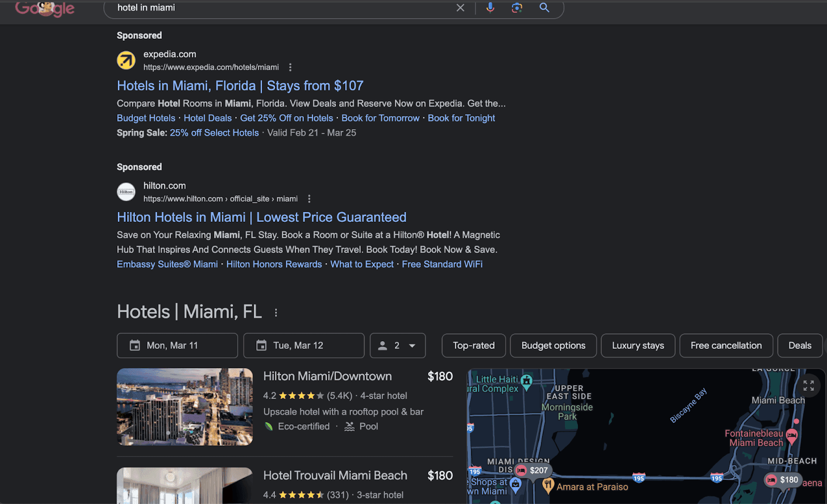Open Google Lens image search
This screenshot has width=827, height=504.
(517, 8)
